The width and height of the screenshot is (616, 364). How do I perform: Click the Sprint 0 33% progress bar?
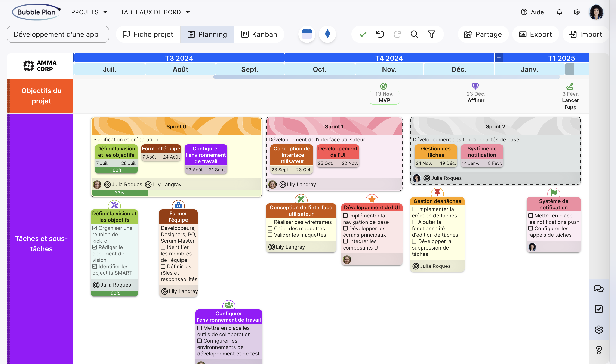(120, 193)
